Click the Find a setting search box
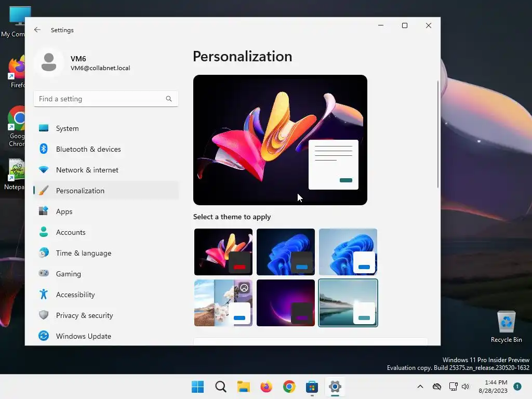This screenshot has height=399, width=532. tap(106, 99)
